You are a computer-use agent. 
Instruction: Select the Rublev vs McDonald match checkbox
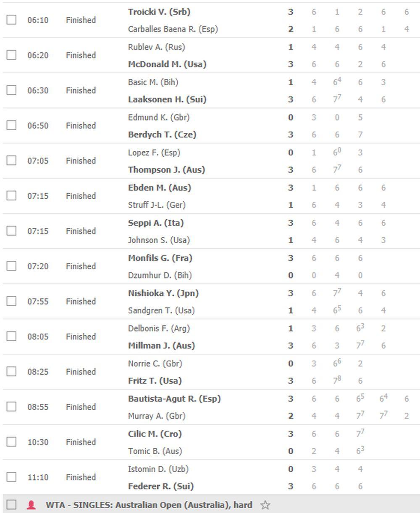click(x=11, y=55)
